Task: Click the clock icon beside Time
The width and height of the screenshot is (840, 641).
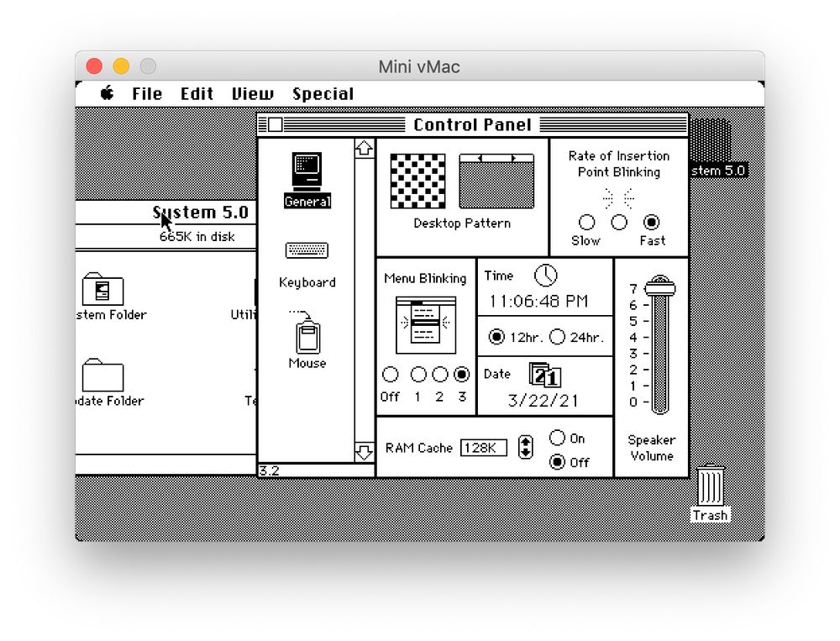Action: 545,276
